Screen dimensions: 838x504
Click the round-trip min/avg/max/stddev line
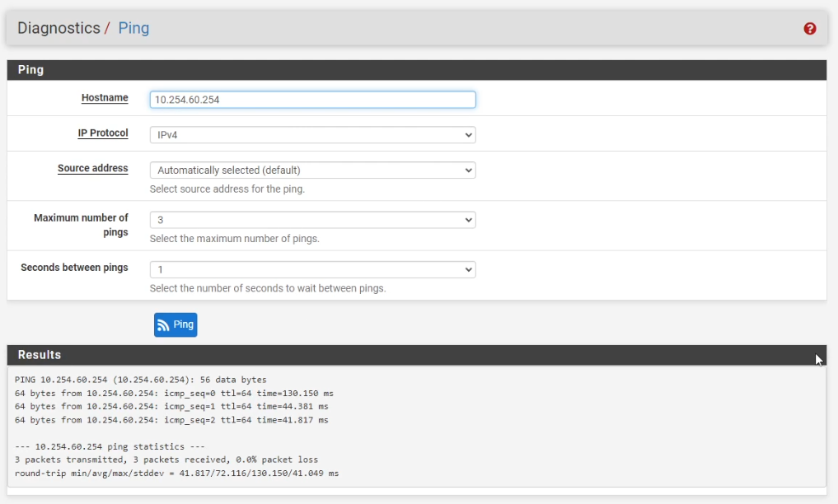tap(176, 474)
